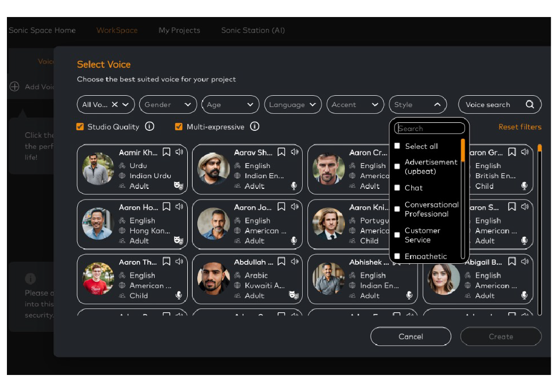Enable the Chat style checkbox
This screenshot has width=558, height=392.
click(x=397, y=188)
